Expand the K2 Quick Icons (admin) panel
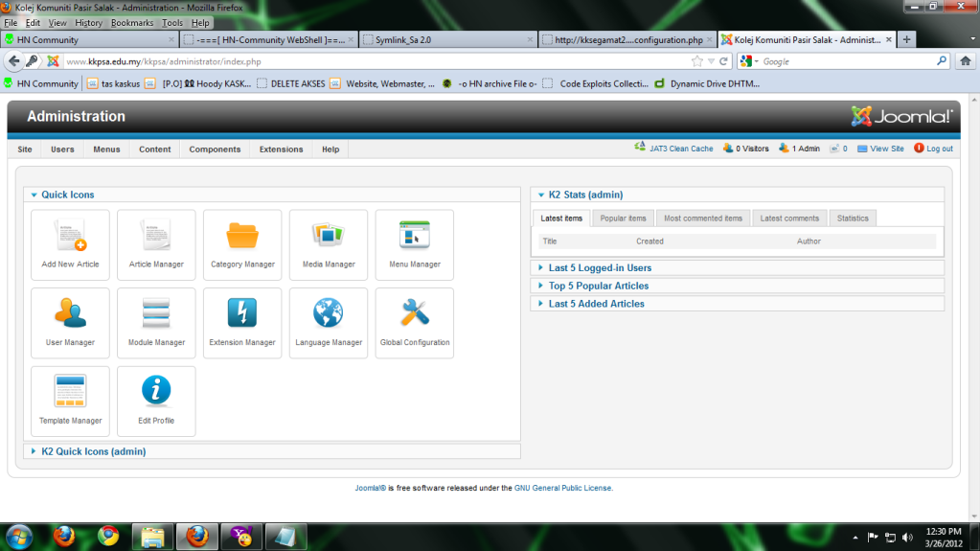Image resolution: width=980 pixels, height=551 pixels. (93, 451)
